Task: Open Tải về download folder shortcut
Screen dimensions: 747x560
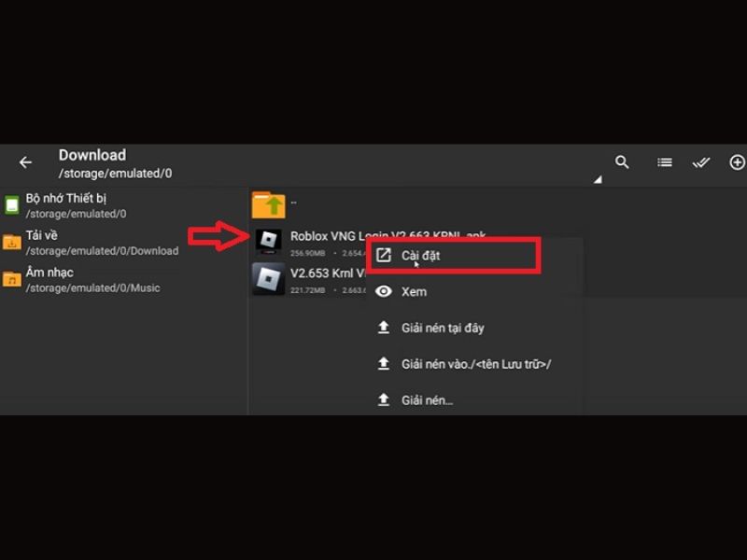Action: 124,243
